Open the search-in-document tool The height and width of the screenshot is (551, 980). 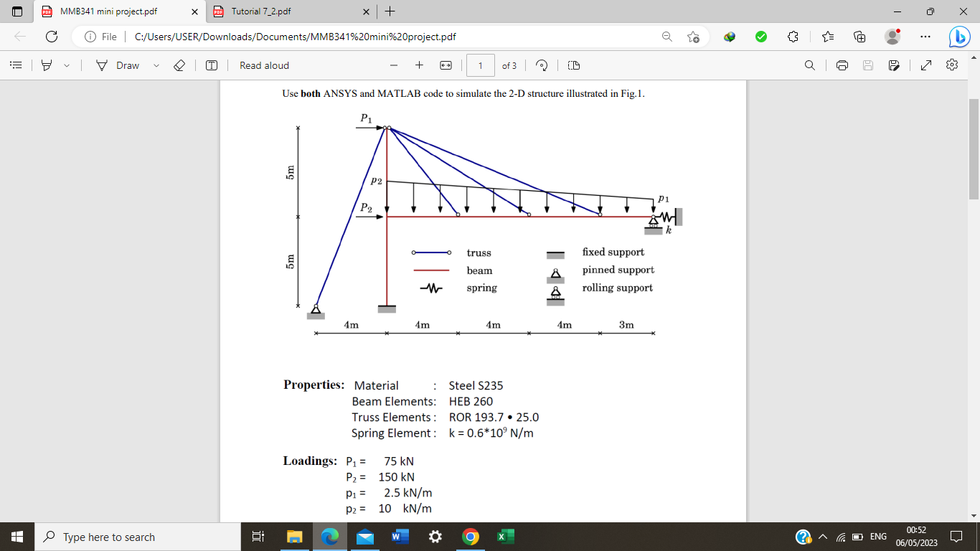(809, 65)
